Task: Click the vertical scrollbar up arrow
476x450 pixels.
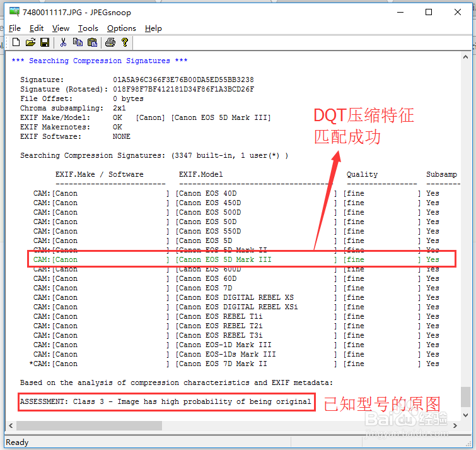Action: (x=465, y=57)
